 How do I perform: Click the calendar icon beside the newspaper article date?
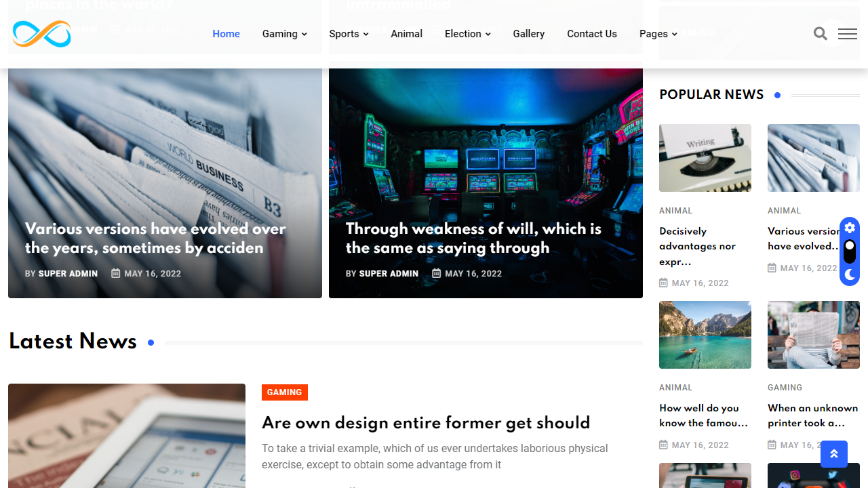115,273
